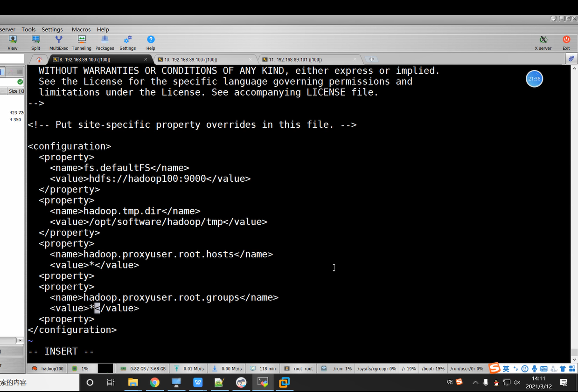Open Task View on the taskbar
This screenshot has height=392, width=578.
coord(111,383)
